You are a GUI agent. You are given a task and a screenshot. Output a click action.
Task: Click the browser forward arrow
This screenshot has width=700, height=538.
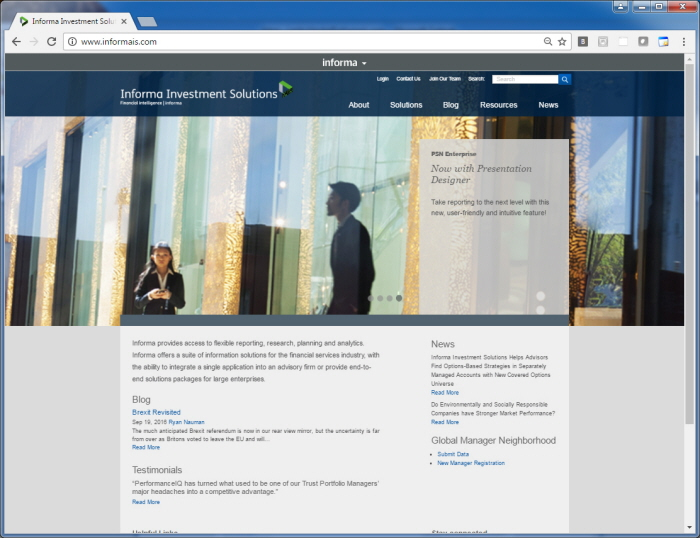[34, 42]
